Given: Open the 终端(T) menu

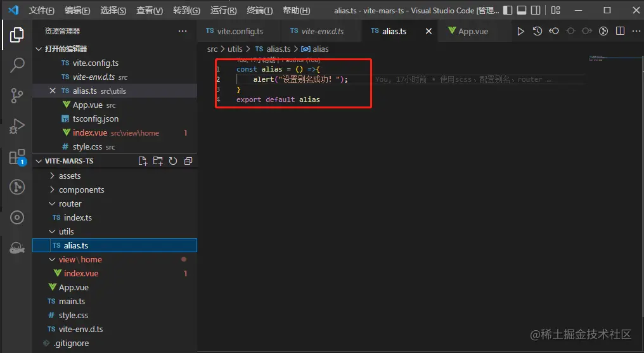Looking at the screenshot, I should pos(260,10).
